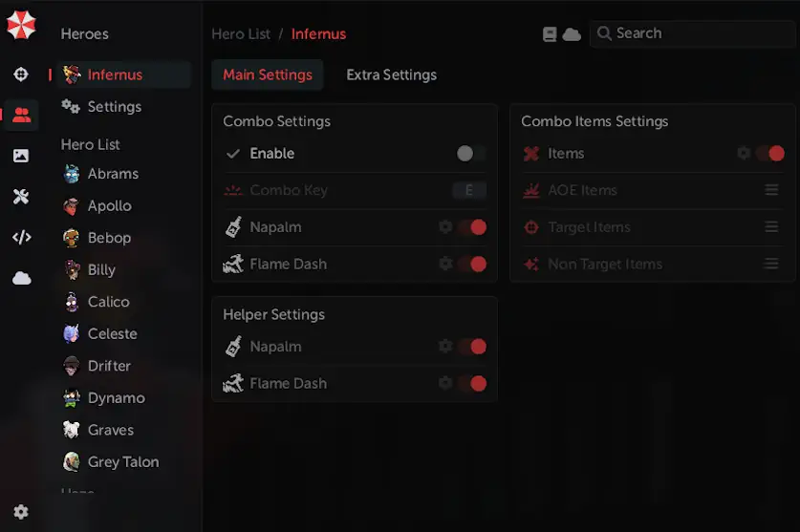Click the Hero List sidebar heading
This screenshot has height=532, width=800.
click(x=90, y=145)
